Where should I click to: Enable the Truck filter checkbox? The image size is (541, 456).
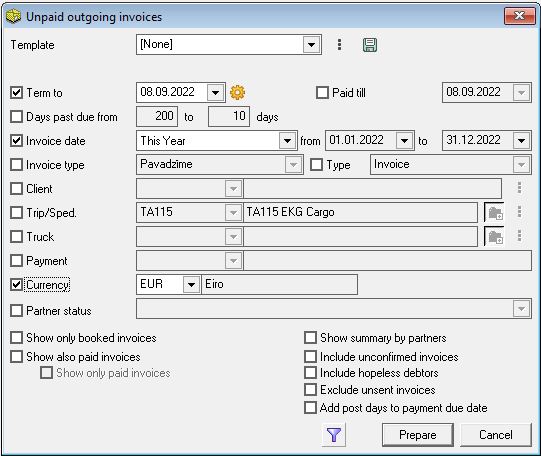[x=16, y=237]
